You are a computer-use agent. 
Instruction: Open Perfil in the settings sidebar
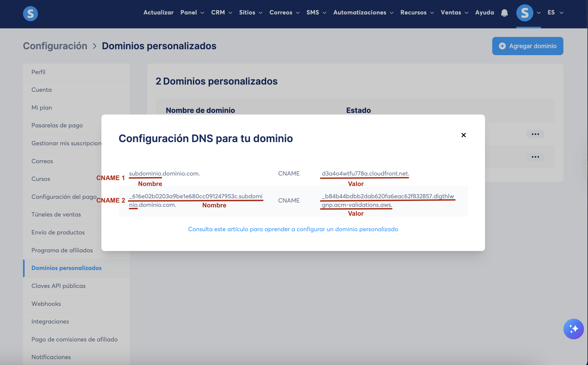point(38,72)
